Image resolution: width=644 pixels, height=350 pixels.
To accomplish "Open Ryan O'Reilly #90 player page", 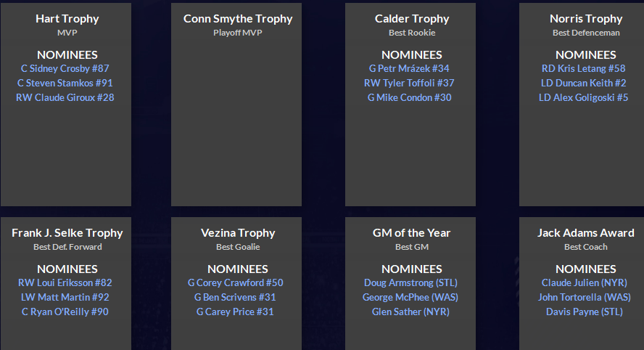I will [x=65, y=312].
